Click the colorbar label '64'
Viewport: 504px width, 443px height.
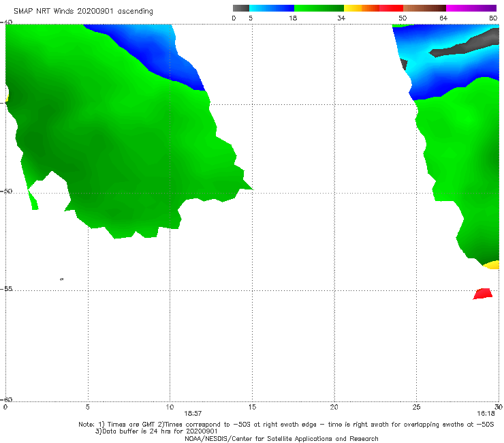click(x=443, y=18)
